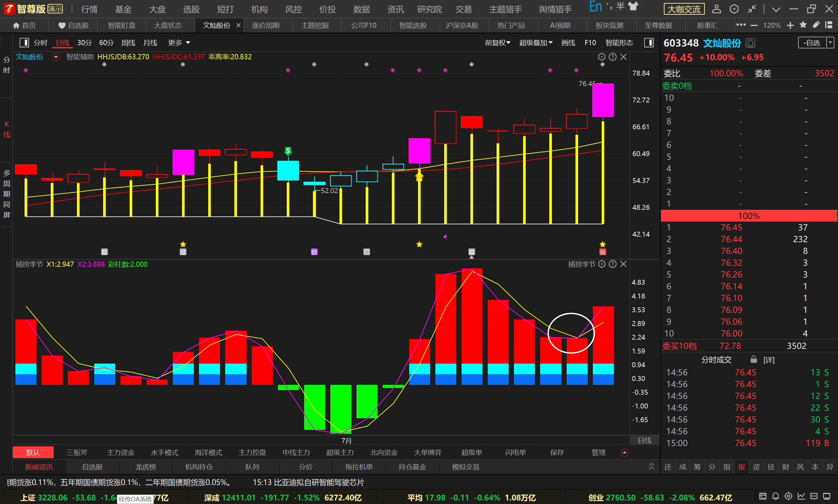
Task: Open the [详] details link
Action: [x=769, y=360]
